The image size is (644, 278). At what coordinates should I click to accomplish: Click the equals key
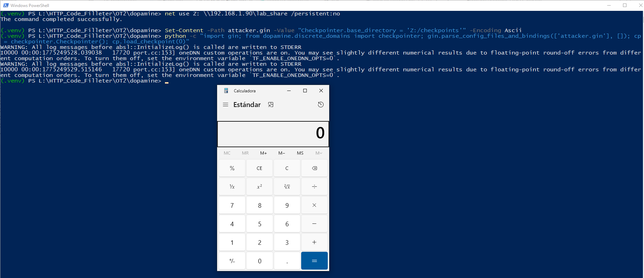[x=314, y=261]
